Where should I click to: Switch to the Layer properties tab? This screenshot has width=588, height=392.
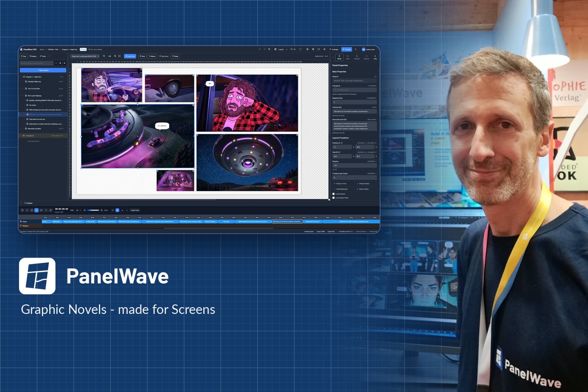[348, 57]
